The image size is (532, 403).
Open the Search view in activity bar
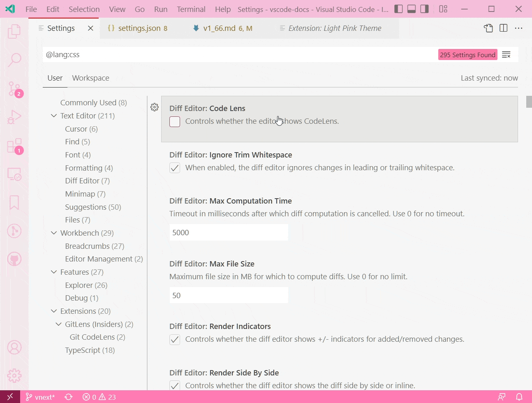tap(14, 60)
